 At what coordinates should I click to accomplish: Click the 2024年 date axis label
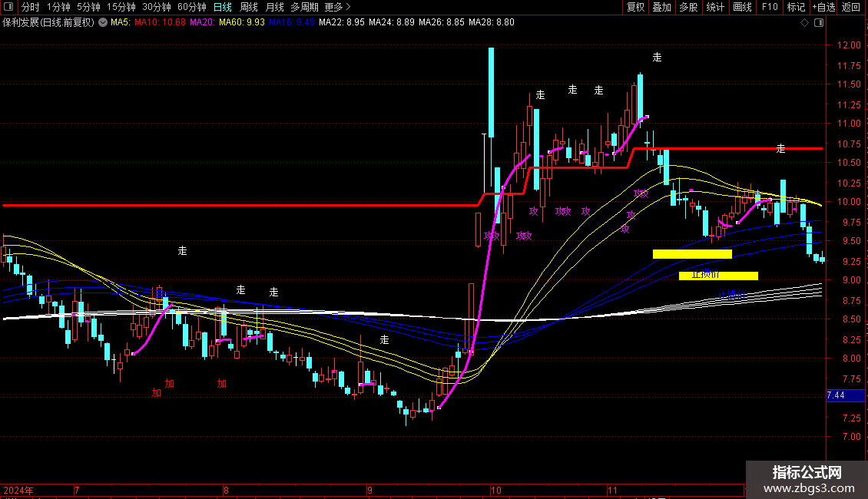(x=18, y=490)
